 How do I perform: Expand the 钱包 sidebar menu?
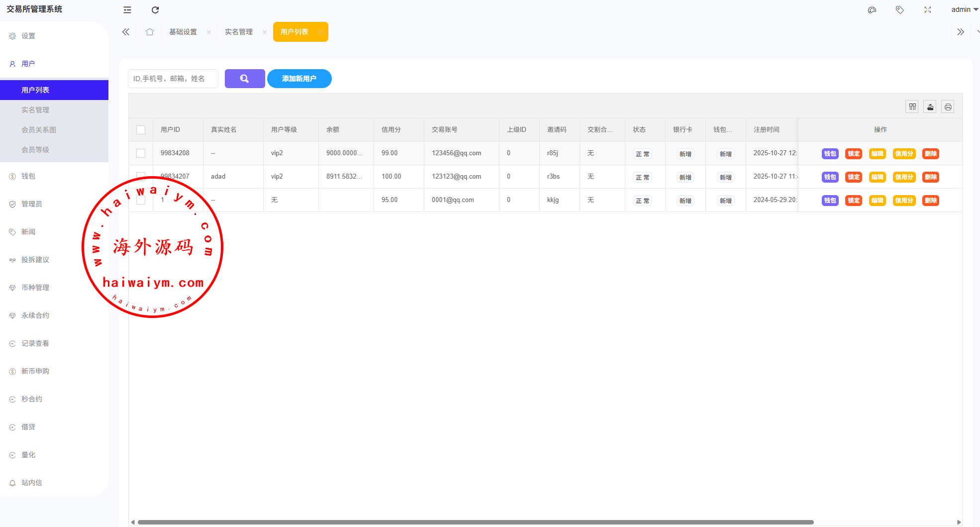point(28,176)
